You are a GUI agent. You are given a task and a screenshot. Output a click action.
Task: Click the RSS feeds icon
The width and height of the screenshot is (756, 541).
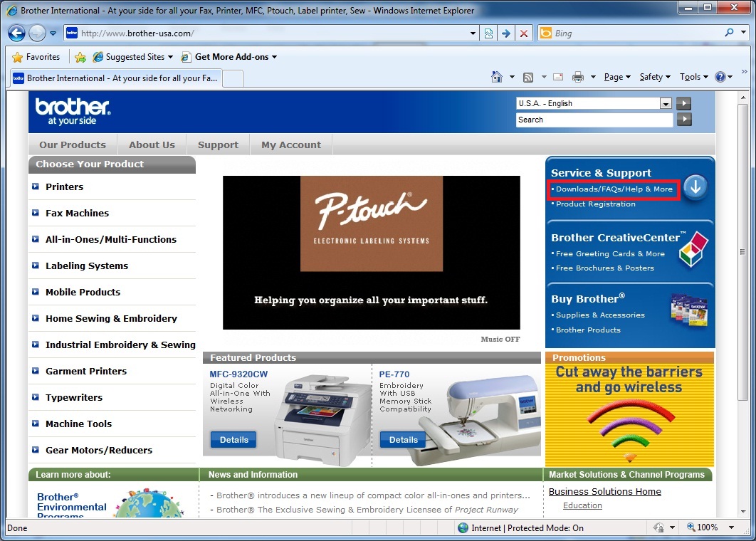tap(528, 77)
